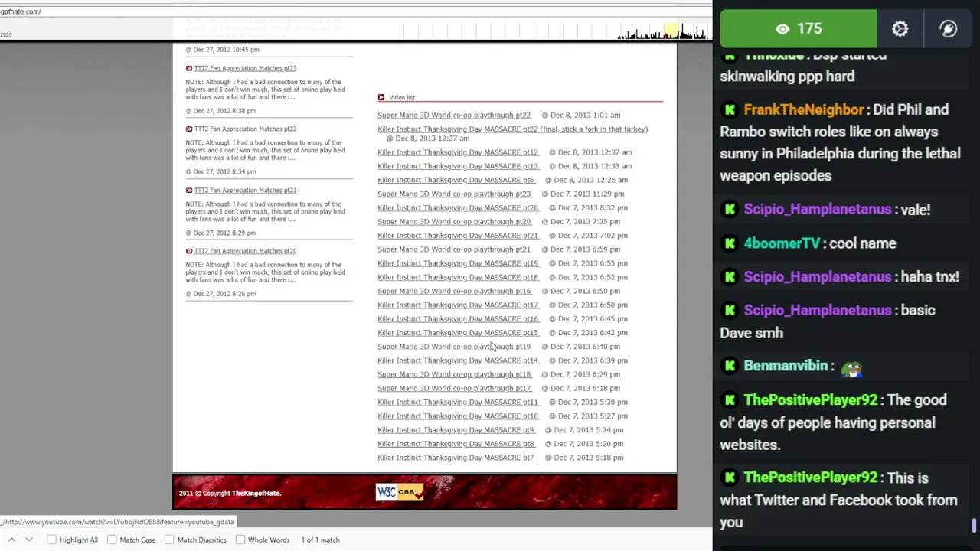
Task: Click the highlighted year in capture timeline
Action: coord(671,32)
